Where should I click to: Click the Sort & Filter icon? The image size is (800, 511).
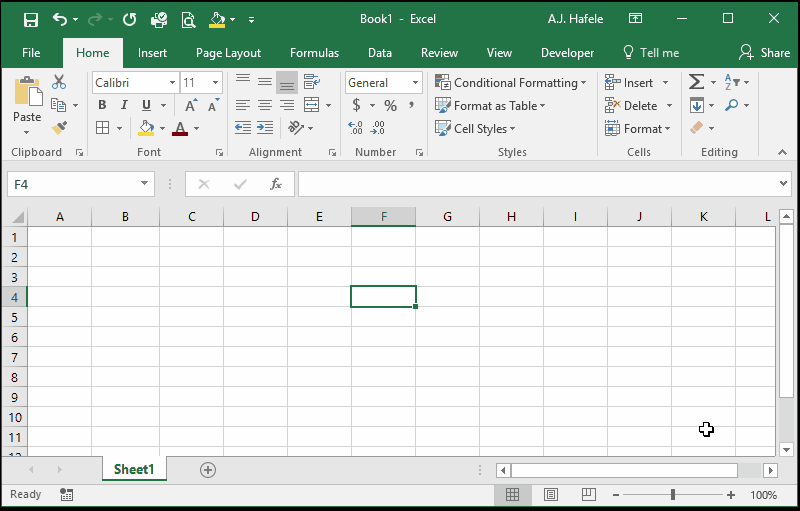point(732,82)
